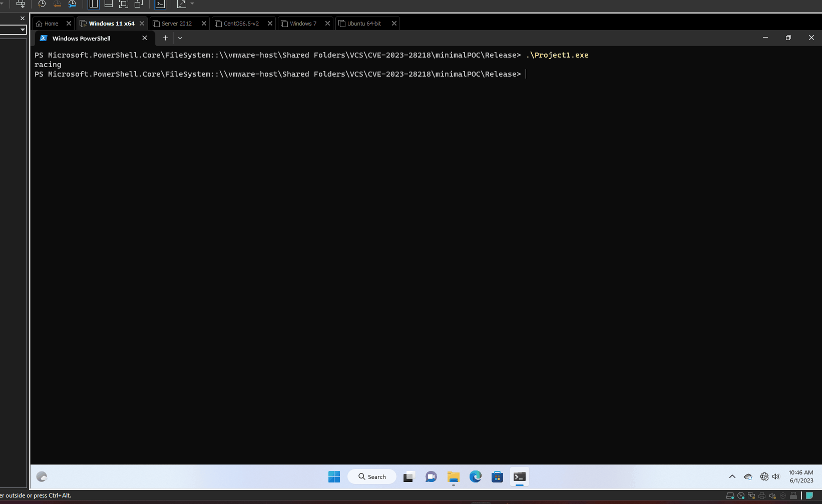Close the Ubuntu 64-bit tab

(394, 24)
